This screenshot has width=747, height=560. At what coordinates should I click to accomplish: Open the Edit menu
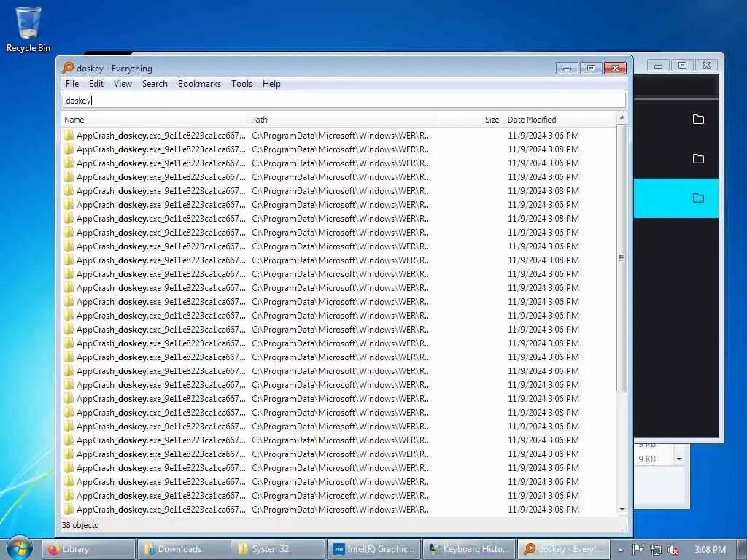[96, 84]
